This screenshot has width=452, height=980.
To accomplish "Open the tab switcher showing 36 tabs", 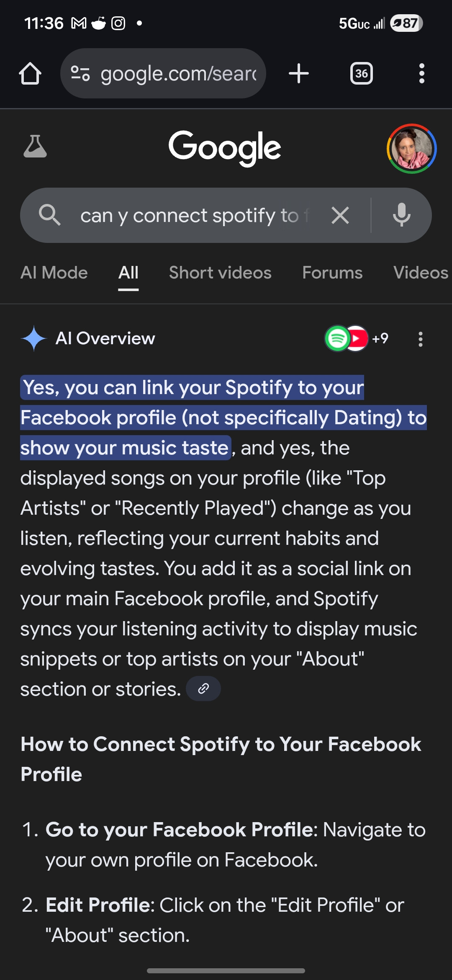I will 361,74.
